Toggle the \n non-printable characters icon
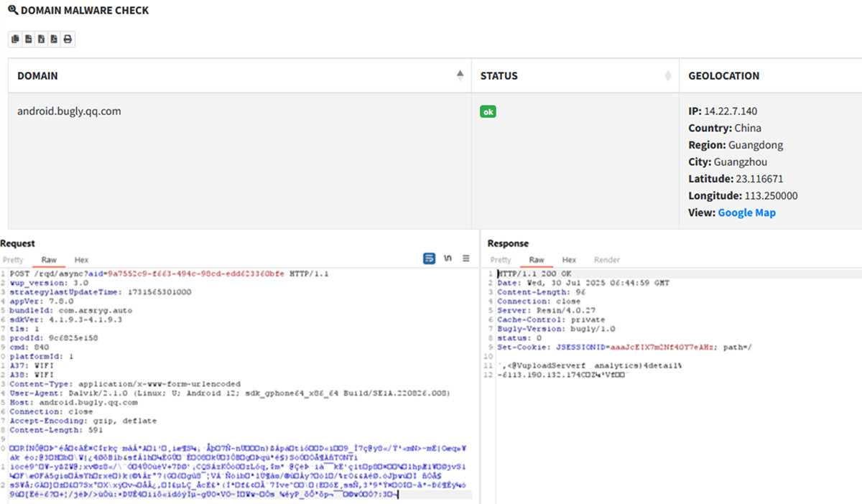The height and width of the screenshot is (504, 862). click(x=448, y=258)
